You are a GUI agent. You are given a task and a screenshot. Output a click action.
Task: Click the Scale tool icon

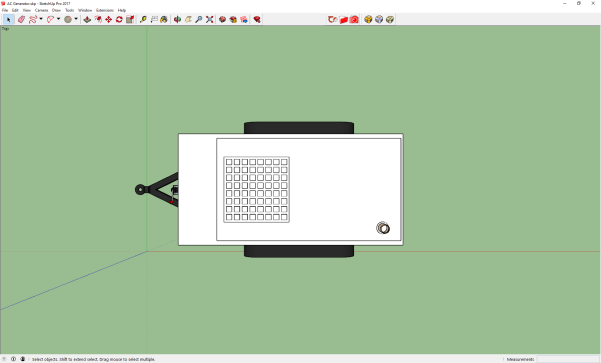point(130,19)
